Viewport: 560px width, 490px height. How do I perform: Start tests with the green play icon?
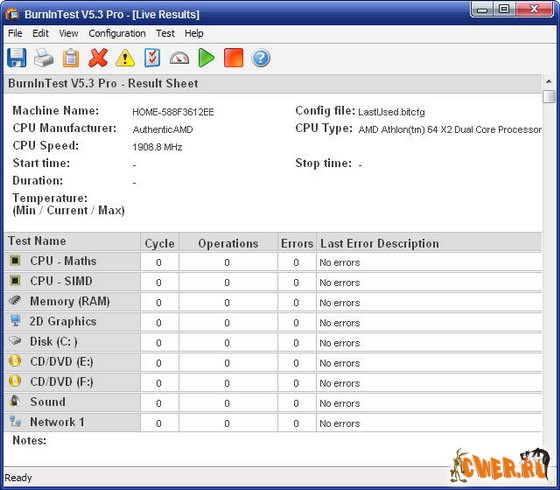point(206,58)
